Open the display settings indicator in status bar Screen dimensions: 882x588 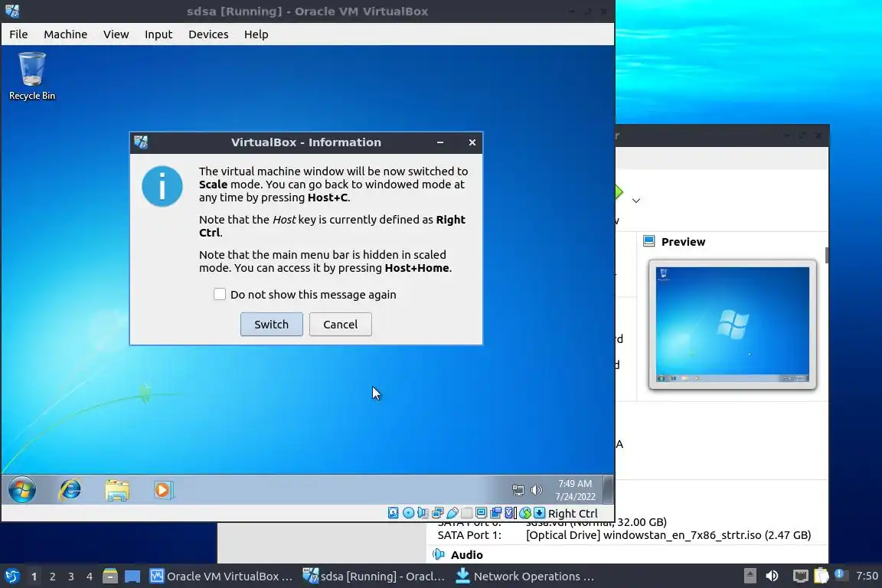point(481,513)
